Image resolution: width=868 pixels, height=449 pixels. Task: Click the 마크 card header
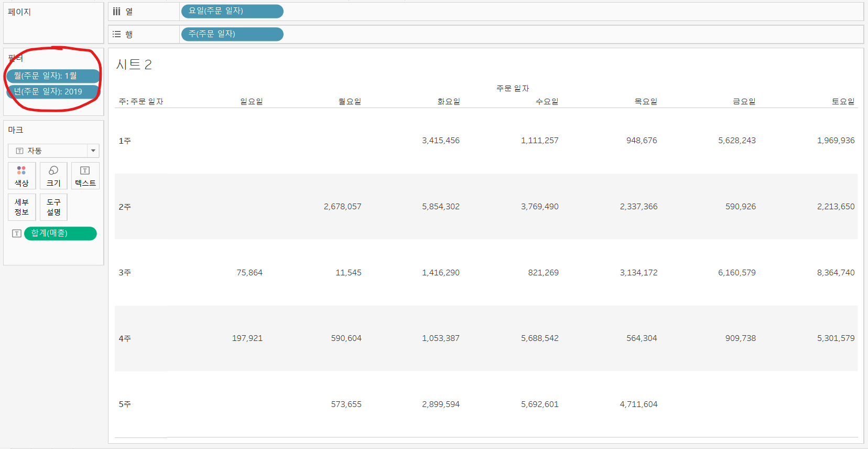pyautogui.click(x=15, y=130)
